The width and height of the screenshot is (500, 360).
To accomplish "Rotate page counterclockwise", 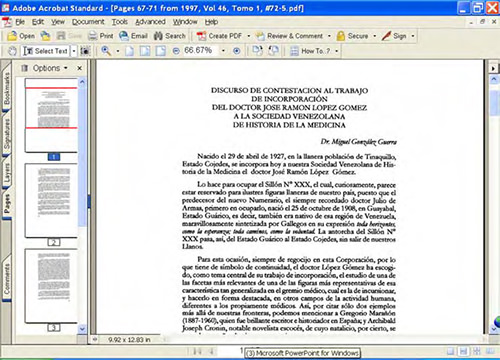I will coord(273,51).
